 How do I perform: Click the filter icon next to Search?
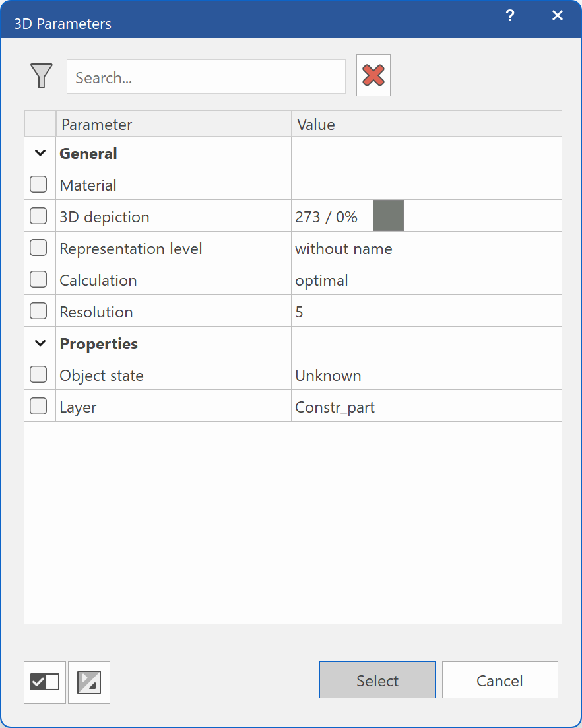pos(41,76)
